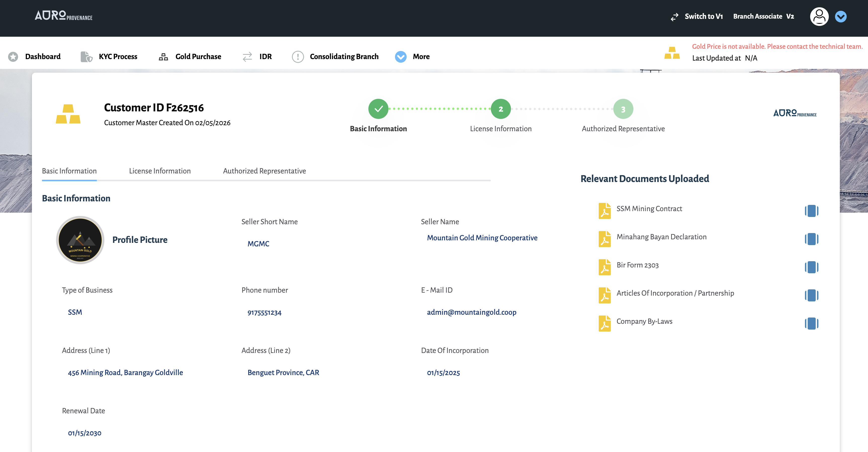This screenshot has width=868, height=452.
Task: Click the admin@mountaingold.coop email link
Action: coord(471,312)
